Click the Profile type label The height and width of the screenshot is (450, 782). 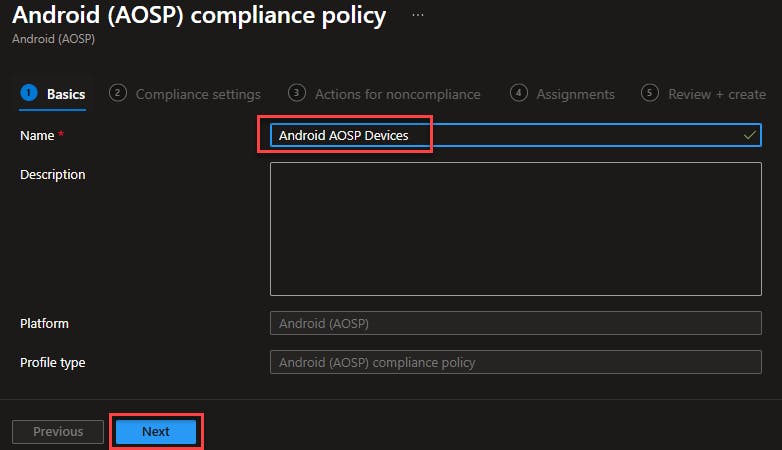(x=53, y=363)
